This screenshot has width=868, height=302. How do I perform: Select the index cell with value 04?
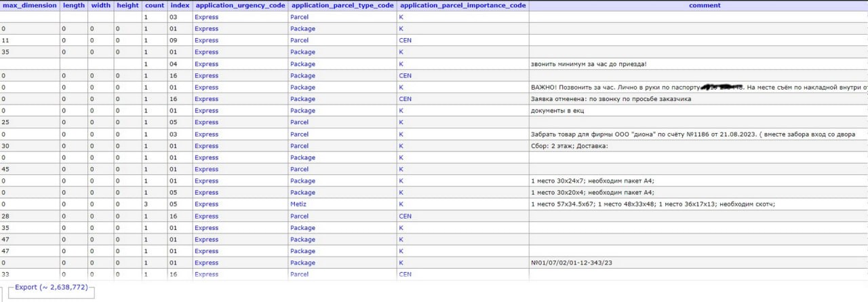click(174, 64)
